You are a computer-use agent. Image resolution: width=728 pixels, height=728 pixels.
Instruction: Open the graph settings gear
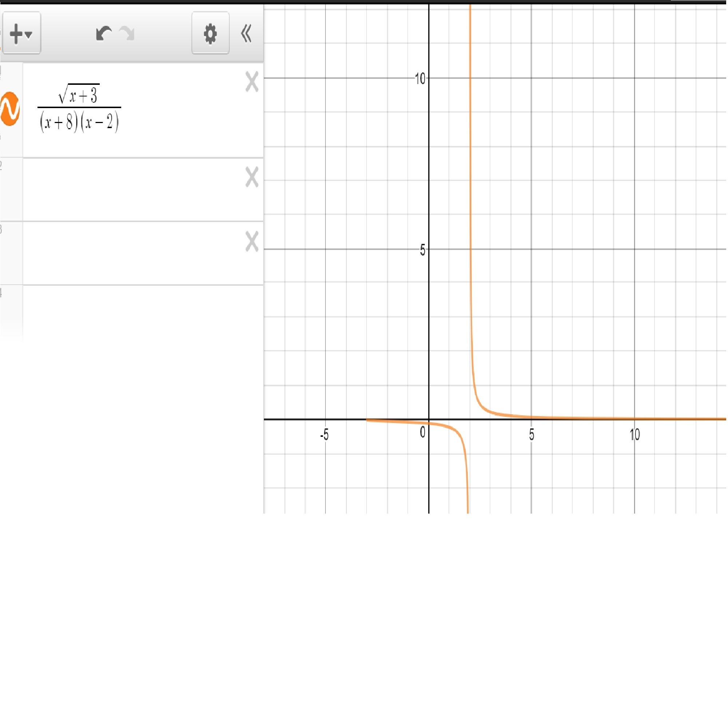[x=210, y=33]
